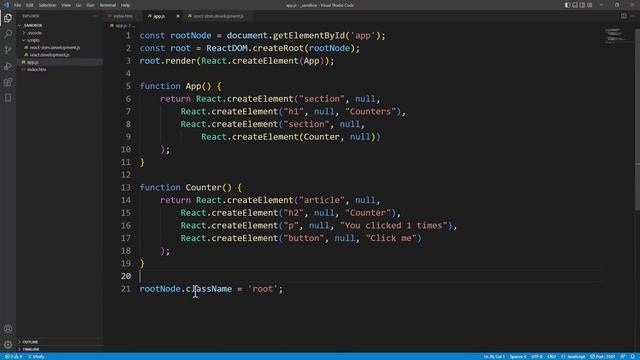Click the Minify status bar item

tap(37, 356)
